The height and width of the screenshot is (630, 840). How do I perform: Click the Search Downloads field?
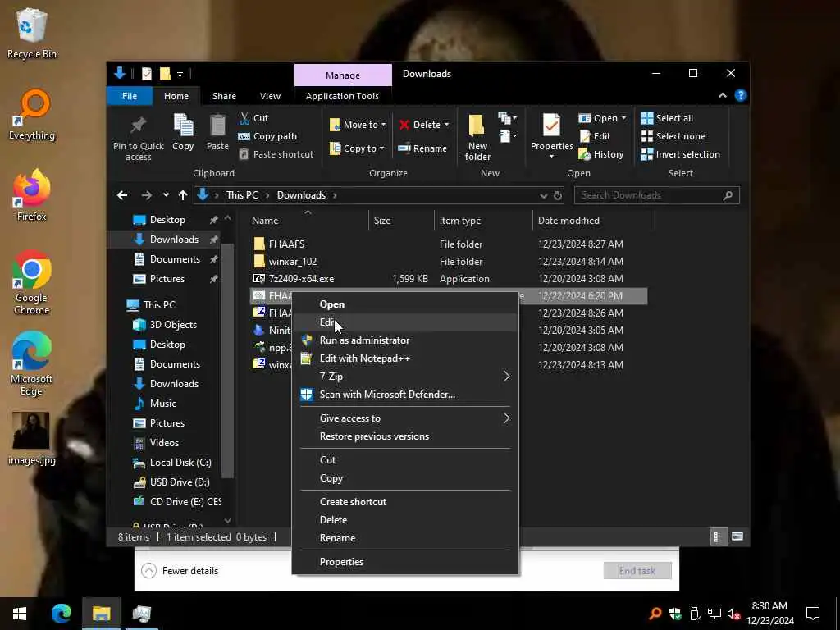pyautogui.click(x=656, y=195)
